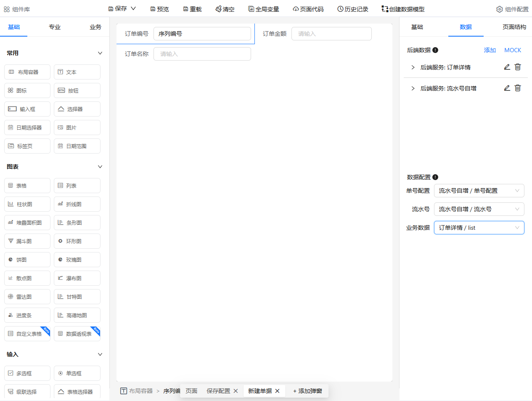Click the 订单金额 input field
Screen dimensions: 532x401
click(331, 34)
